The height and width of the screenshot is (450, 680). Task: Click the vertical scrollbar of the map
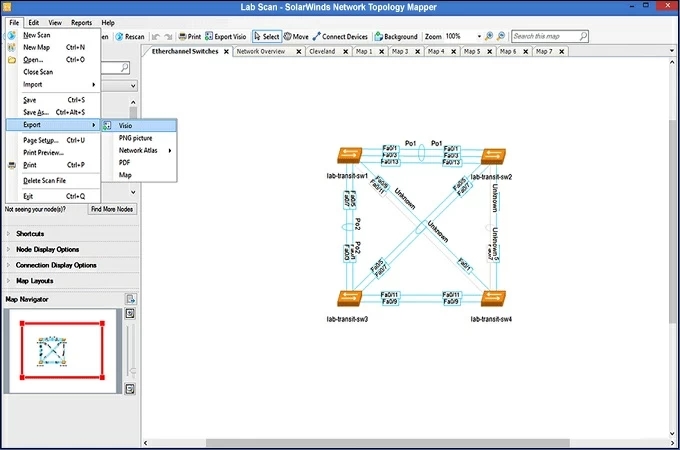[672, 221]
